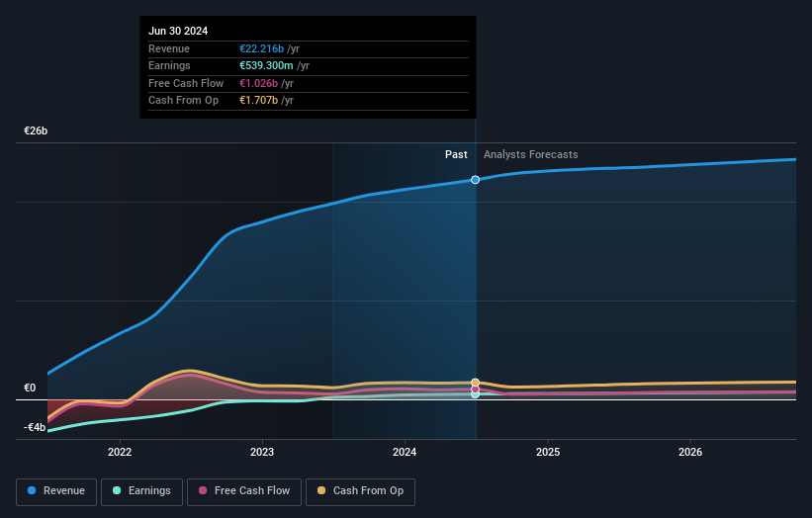Toggle the Cash From Op legend button
812x518 pixels.
coord(360,491)
